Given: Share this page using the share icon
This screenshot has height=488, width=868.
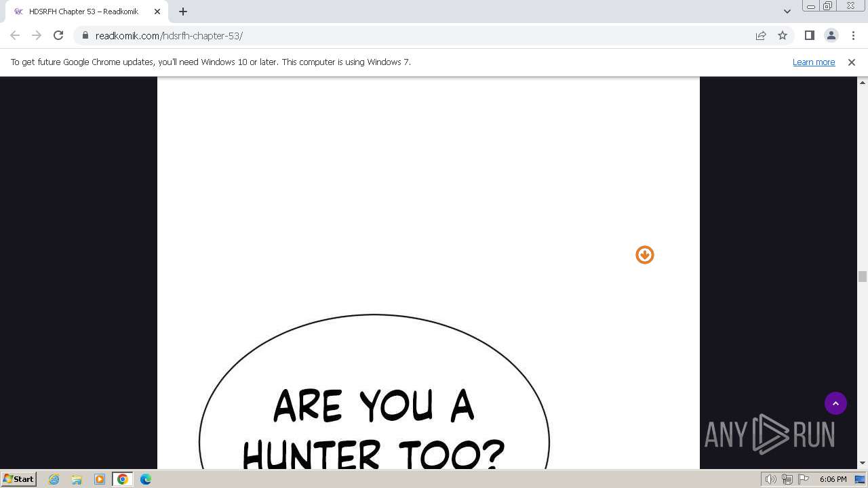Looking at the screenshot, I should tap(761, 35).
